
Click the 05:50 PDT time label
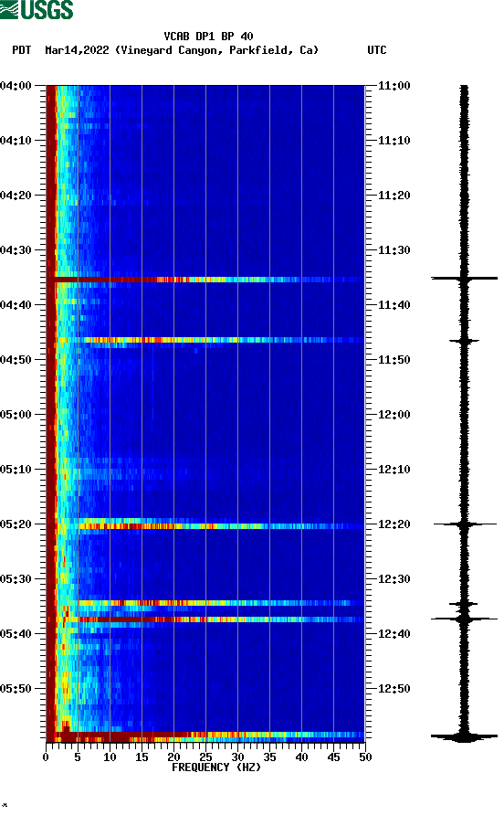click(16, 689)
